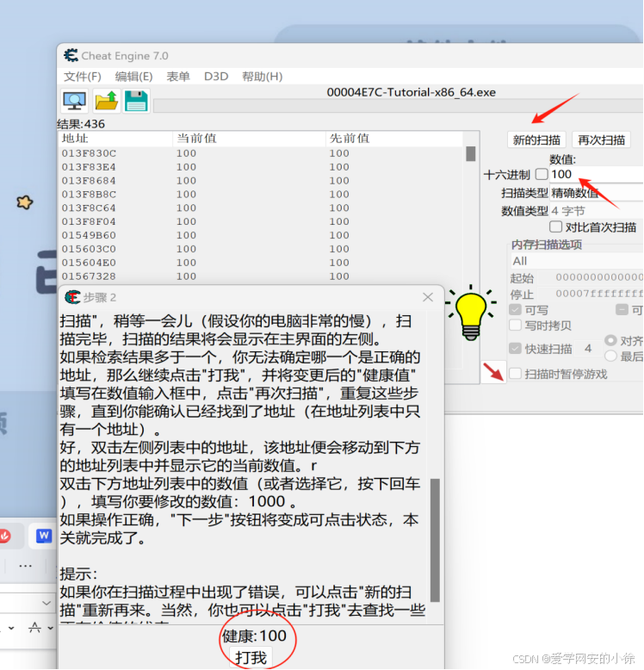The height and width of the screenshot is (670, 644).
Task: Toggle the 快速扫描 checkbox
Action: (x=516, y=348)
